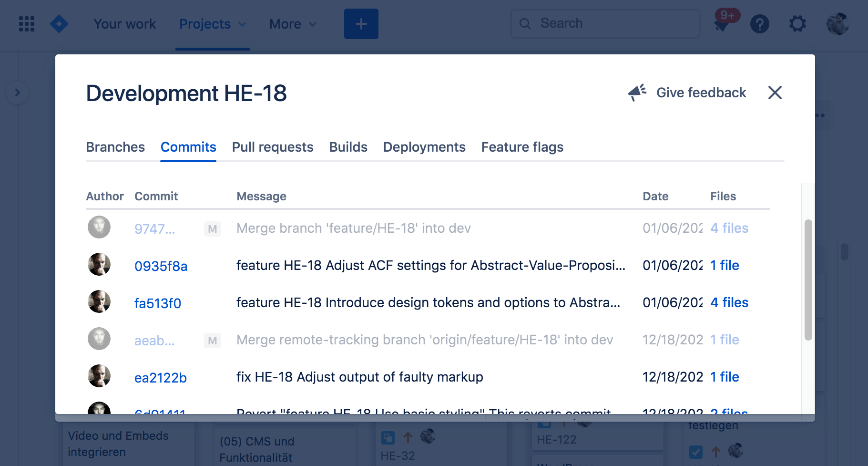Switch to the Branches tab
The width and height of the screenshot is (868, 466).
pos(115,147)
